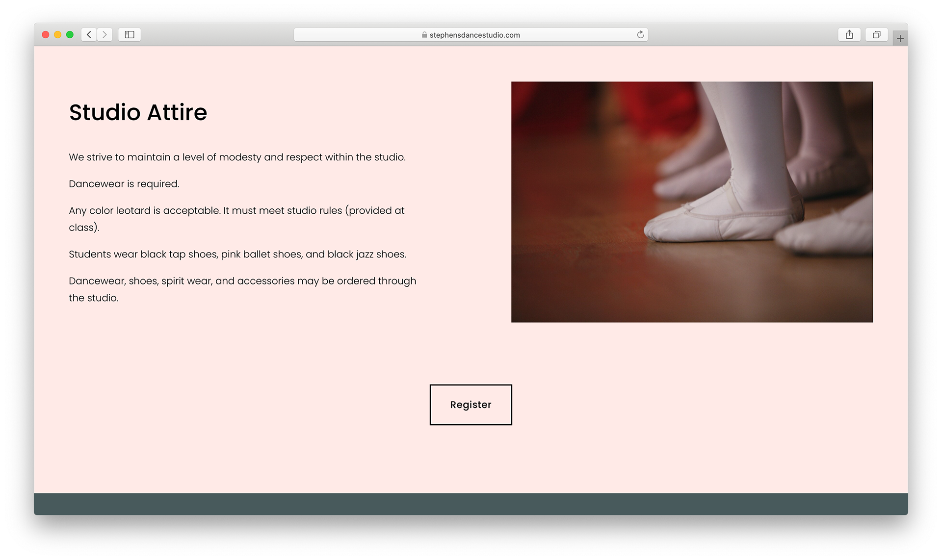Close the window with red button
This screenshot has width=942, height=560.
coord(46,35)
